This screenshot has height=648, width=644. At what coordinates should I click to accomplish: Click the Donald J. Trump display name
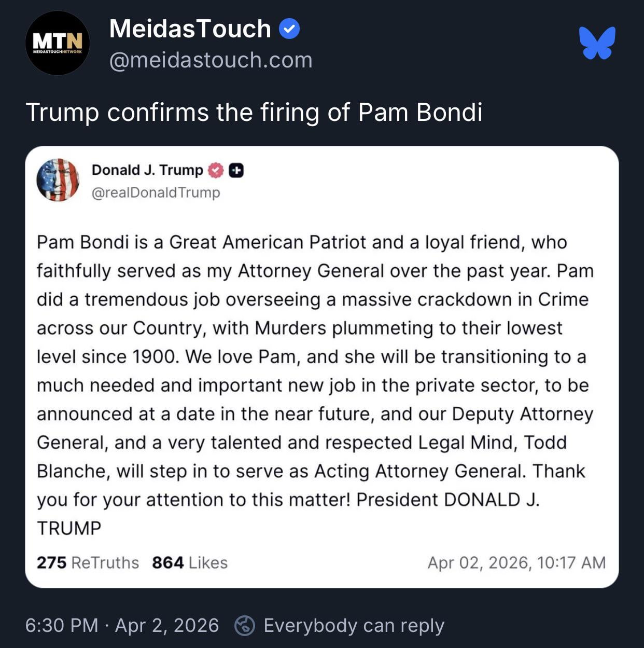[147, 170]
